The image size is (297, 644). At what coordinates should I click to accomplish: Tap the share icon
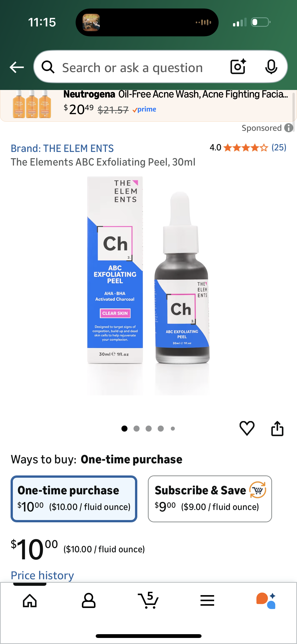click(x=277, y=428)
